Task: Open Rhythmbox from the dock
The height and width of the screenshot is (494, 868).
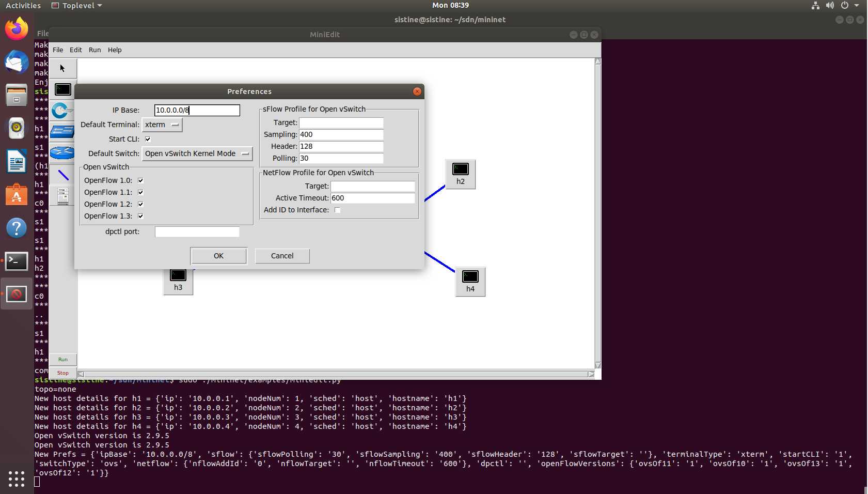Action: tap(17, 128)
